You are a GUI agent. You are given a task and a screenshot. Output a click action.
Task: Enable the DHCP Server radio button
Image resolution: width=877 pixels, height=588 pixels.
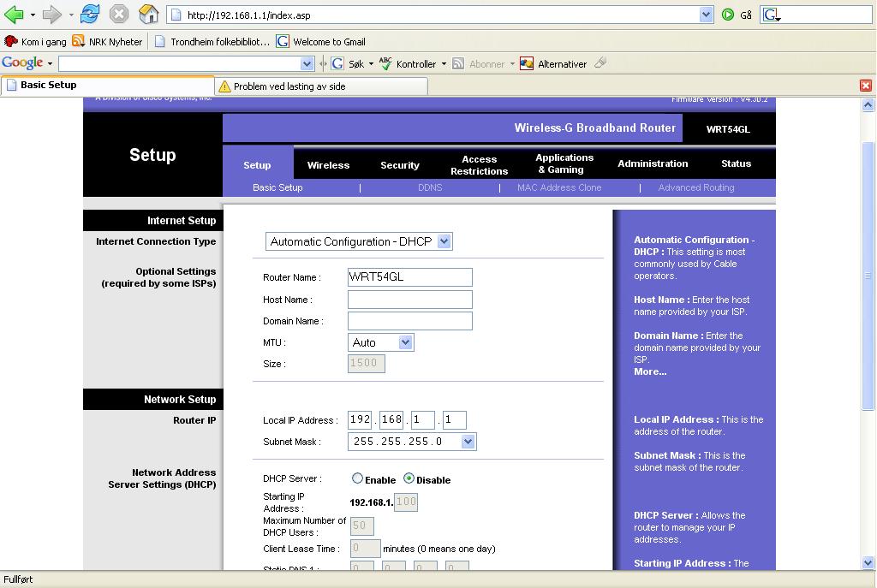[x=358, y=479]
